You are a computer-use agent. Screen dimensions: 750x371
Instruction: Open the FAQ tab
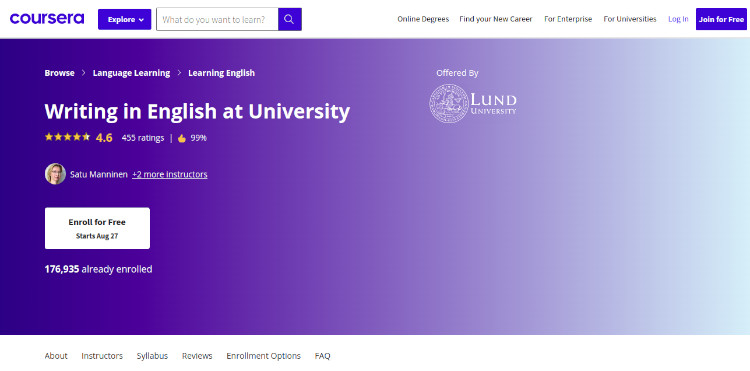(x=322, y=356)
